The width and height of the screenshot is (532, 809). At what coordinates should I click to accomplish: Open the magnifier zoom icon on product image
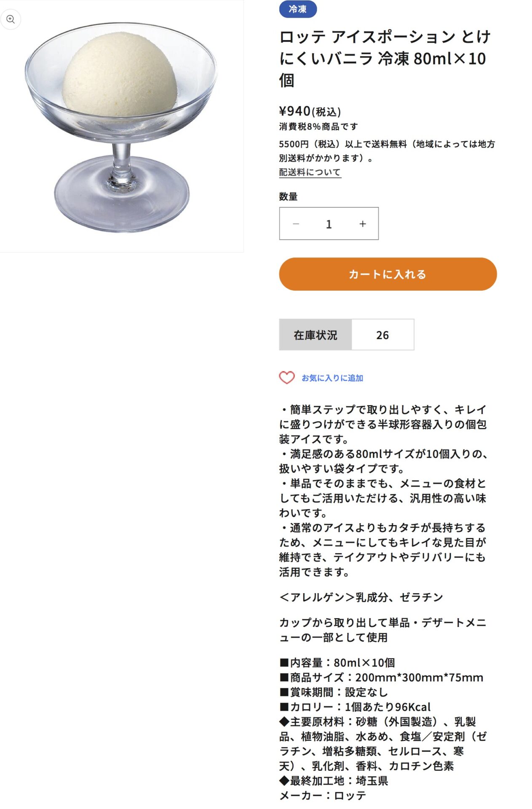(x=11, y=19)
